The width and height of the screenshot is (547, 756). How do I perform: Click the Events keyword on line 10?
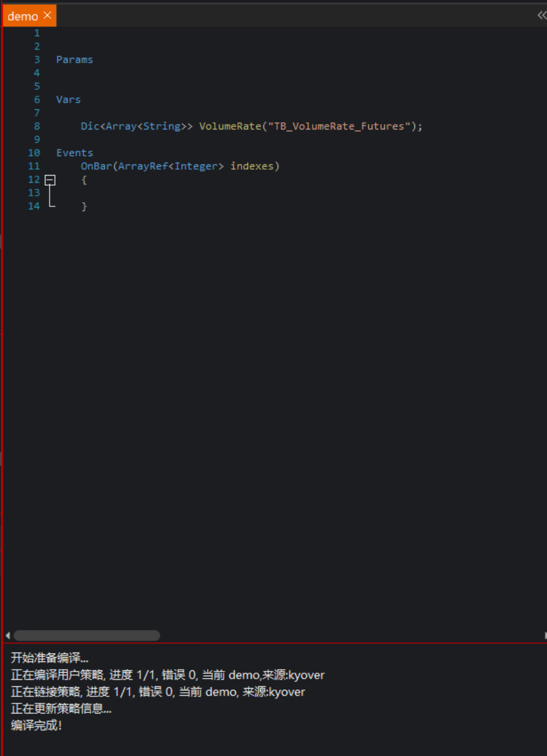click(x=75, y=153)
